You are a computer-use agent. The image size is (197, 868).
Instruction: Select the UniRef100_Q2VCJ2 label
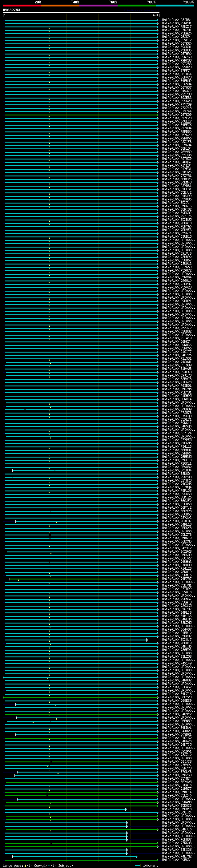pos(176,40)
